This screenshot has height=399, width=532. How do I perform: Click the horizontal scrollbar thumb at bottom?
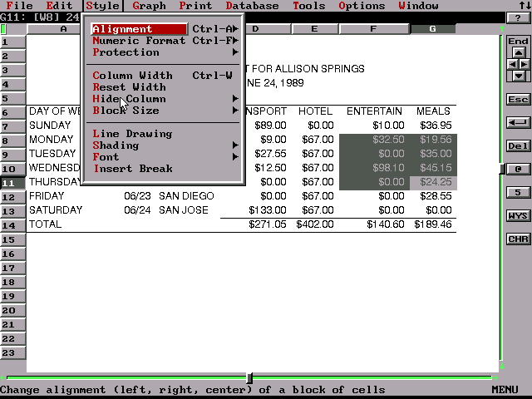[x=249, y=378]
